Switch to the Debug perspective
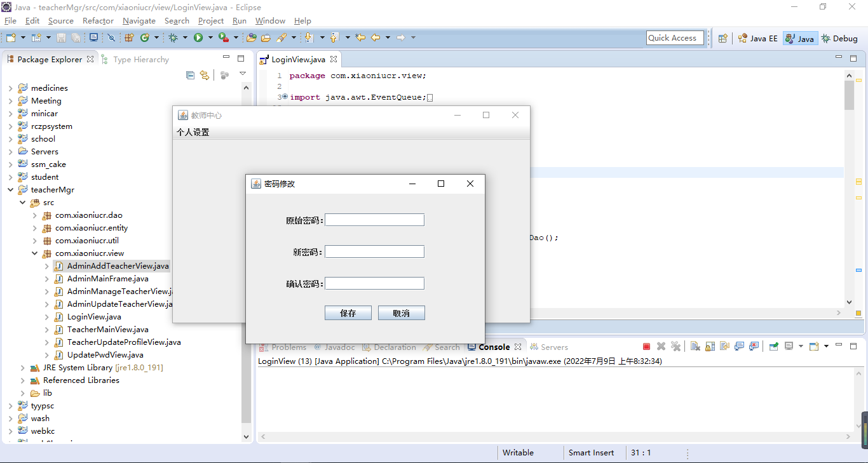Viewport: 868px width, 463px height. (839, 38)
